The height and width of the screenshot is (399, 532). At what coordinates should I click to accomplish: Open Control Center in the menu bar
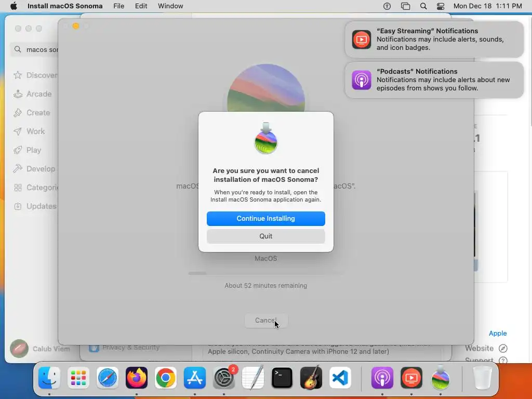tap(441, 6)
